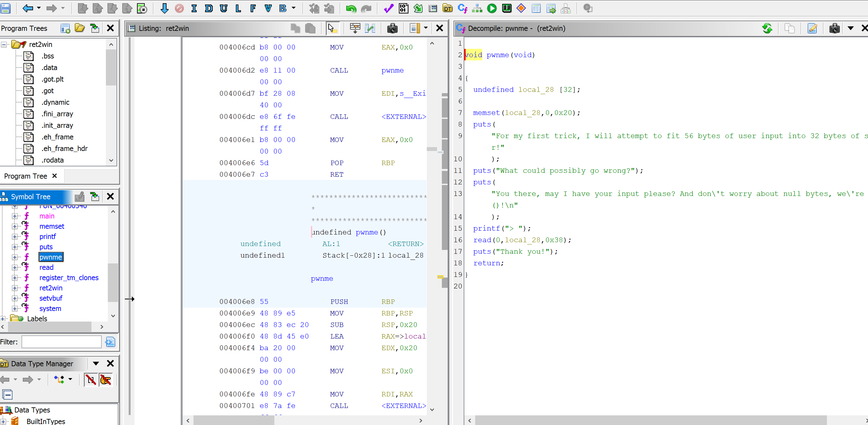The width and height of the screenshot is (868, 425).
Task: Open the Symbol Table icon in toolbar
Action: click(536, 8)
